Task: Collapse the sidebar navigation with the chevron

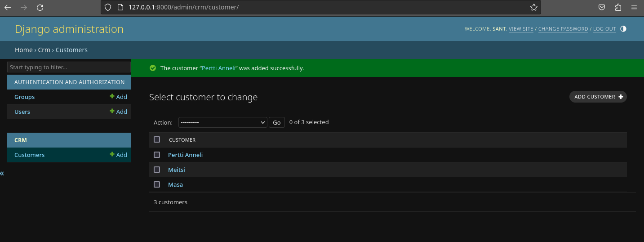Action: 2,173
